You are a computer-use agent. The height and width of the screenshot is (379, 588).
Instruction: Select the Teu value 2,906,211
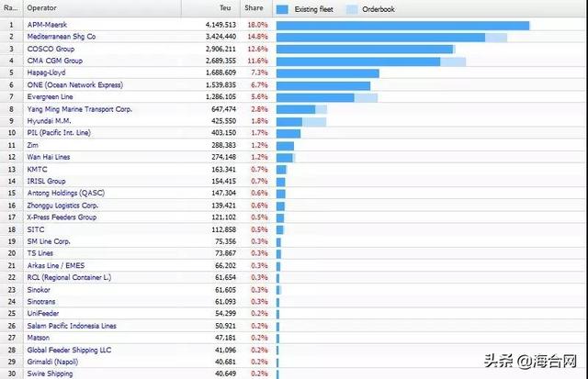point(220,49)
